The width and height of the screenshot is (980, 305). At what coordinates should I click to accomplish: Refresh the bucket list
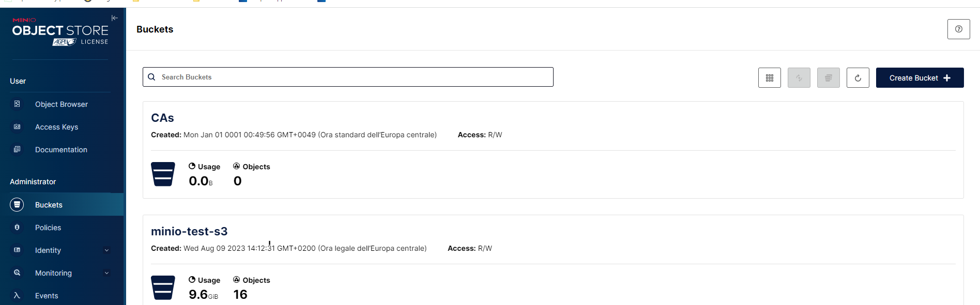coord(857,78)
